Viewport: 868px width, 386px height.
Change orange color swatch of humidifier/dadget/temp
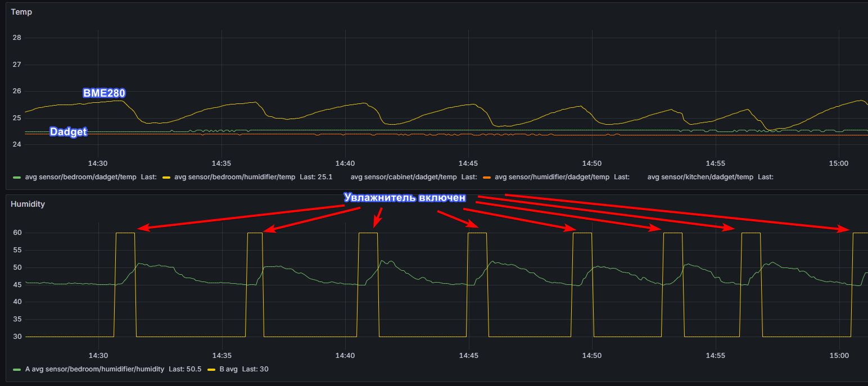click(487, 177)
